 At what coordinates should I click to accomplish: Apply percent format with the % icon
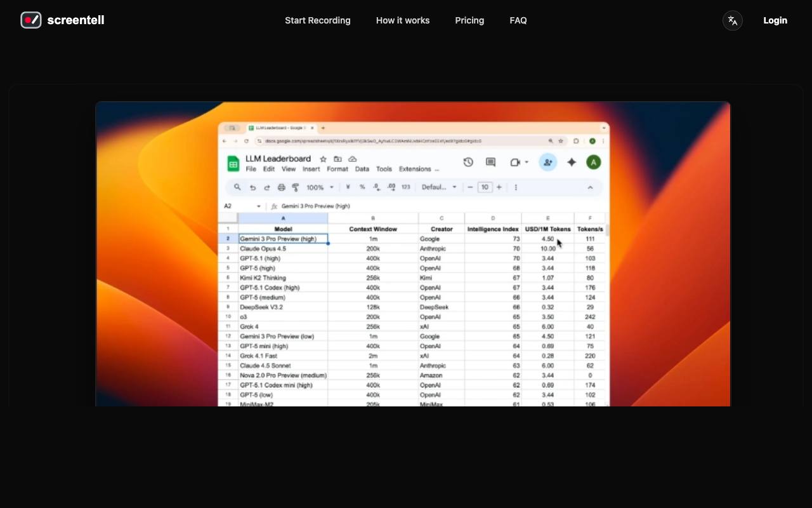click(x=362, y=187)
